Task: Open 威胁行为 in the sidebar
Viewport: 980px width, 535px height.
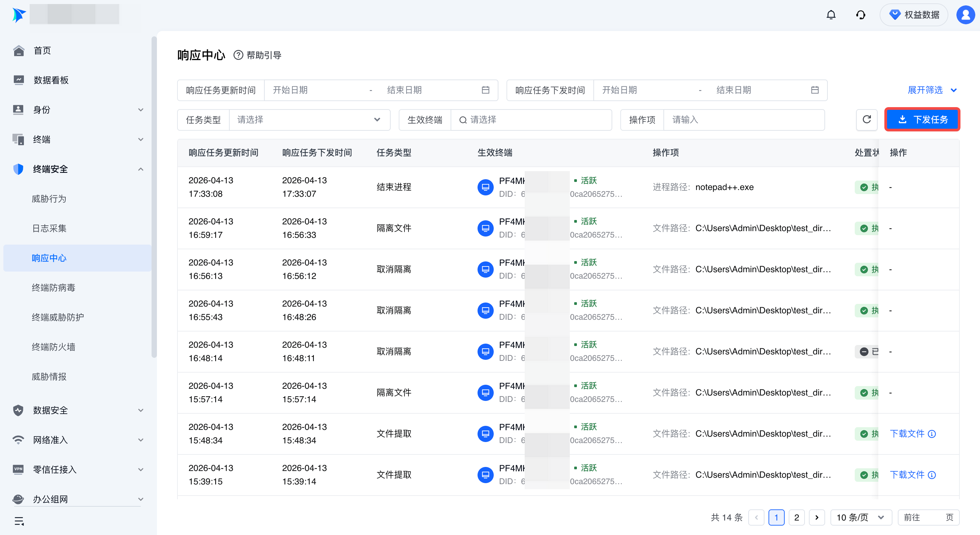Action: click(49, 199)
